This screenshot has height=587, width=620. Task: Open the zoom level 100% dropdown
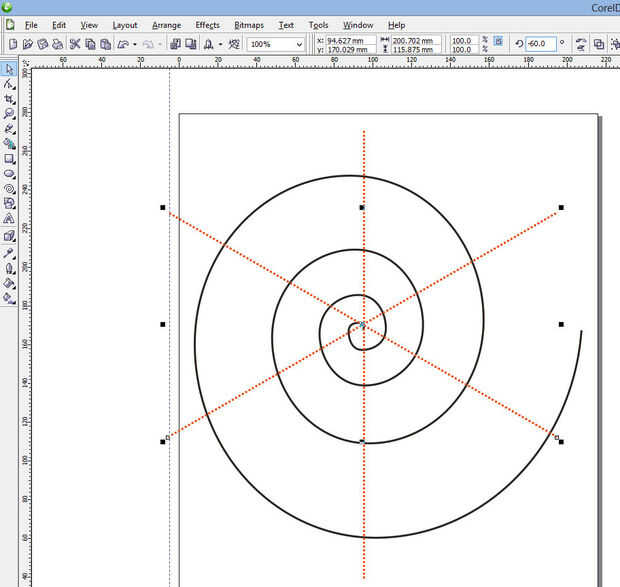pos(299,45)
